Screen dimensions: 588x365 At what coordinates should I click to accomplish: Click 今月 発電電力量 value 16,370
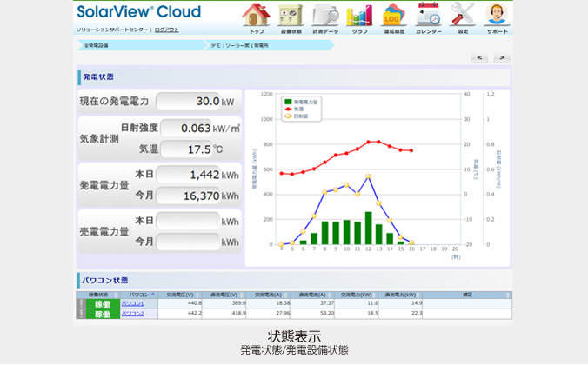coord(188,196)
